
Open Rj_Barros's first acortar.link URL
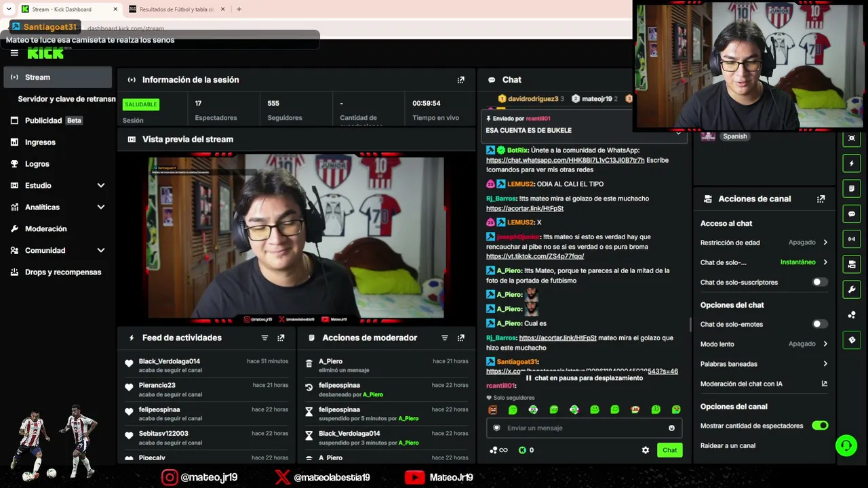pyautogui.click(x=525, y=209)
